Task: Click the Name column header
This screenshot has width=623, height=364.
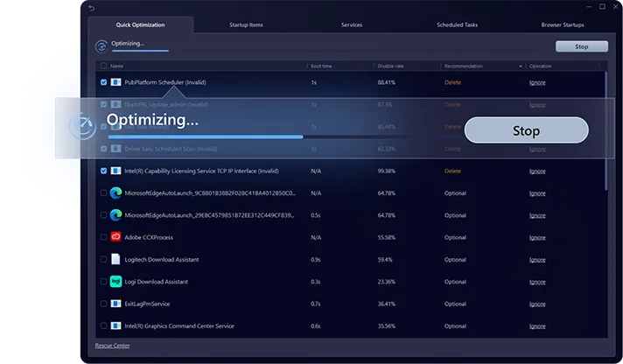Action: [x=116, y=66]
